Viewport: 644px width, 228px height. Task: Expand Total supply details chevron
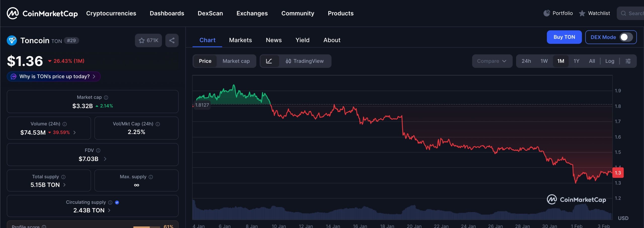coord(64,185)
